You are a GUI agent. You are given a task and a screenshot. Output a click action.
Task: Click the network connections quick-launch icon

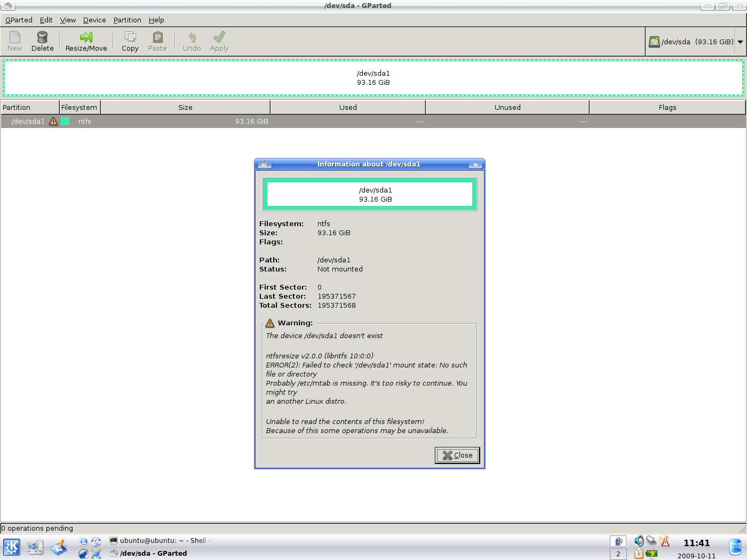(96, 554)
